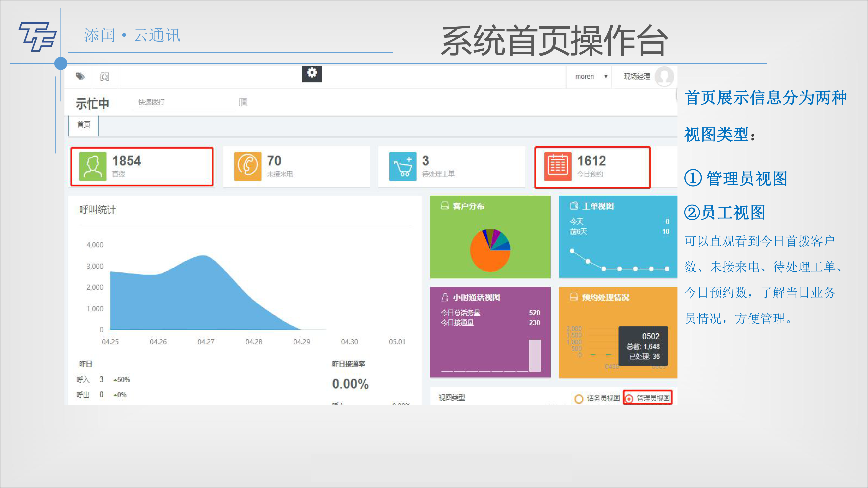Open the 客户分布 green panel
This screenshot has width=868, height=488.
click(468, 206)
